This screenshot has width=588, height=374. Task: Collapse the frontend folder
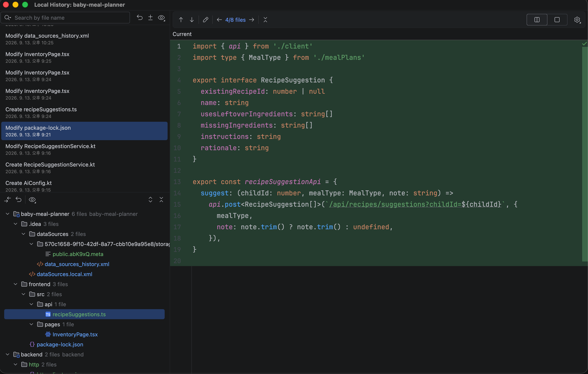pyautogui.click(x=15, y=284)
